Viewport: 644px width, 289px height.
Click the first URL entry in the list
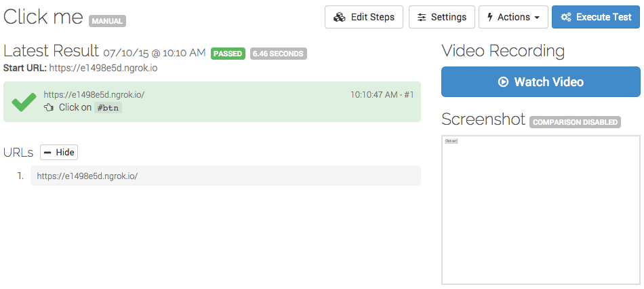click(226, 176)
